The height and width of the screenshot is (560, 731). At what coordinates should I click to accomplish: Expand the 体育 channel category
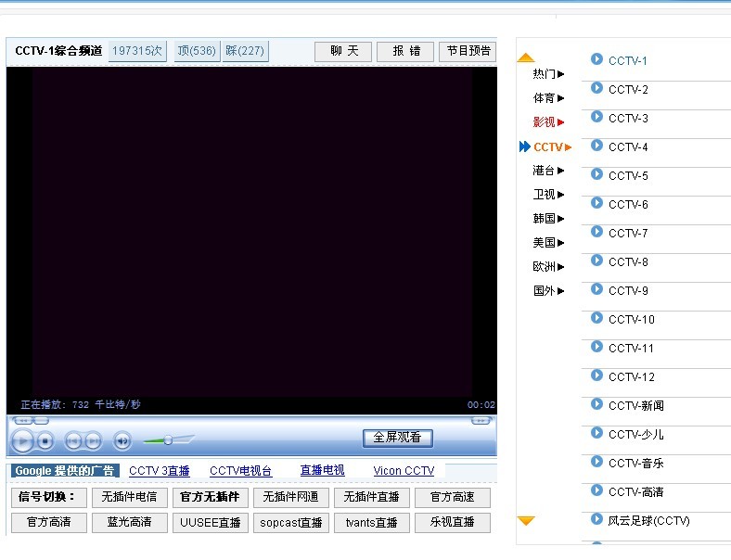coord(548,98)
